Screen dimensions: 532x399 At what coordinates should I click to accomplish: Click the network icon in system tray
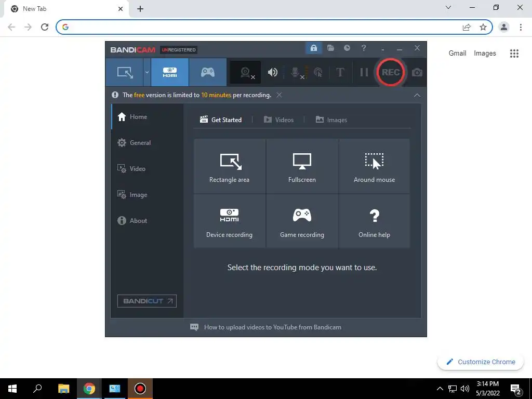[x=453, y=389]
